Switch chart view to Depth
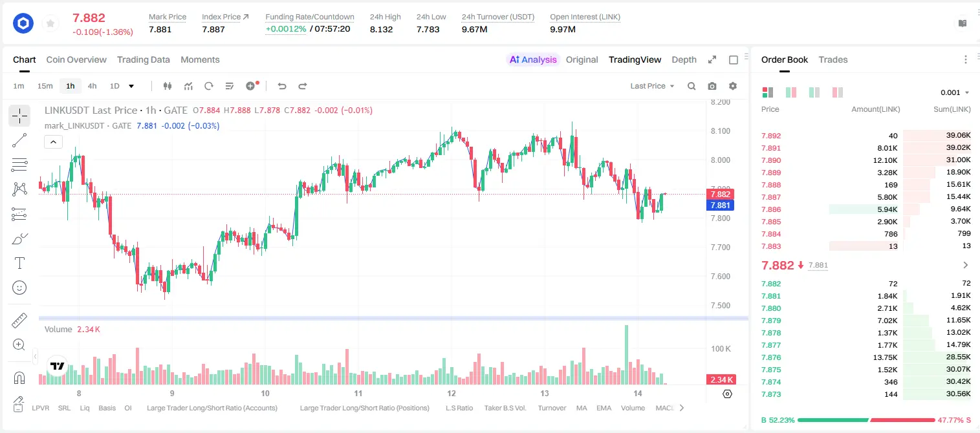This screenshot has width=980, height=433. 684,59
